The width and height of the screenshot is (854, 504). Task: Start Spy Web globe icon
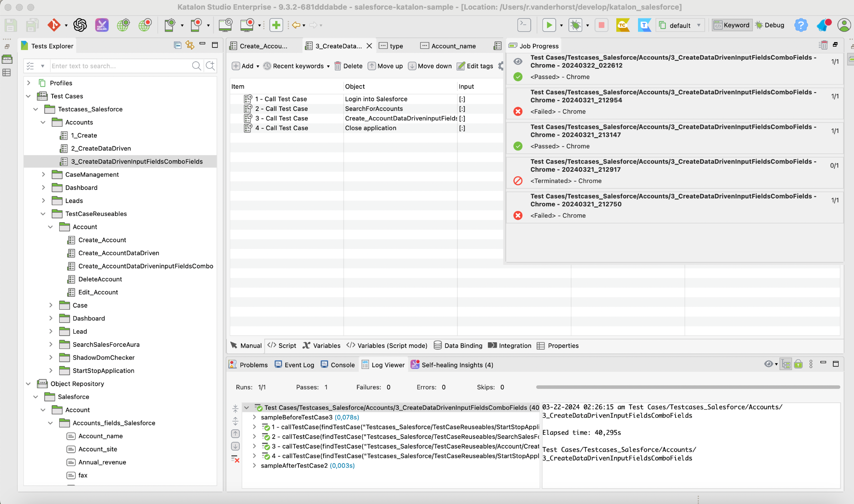coord(123,25)
